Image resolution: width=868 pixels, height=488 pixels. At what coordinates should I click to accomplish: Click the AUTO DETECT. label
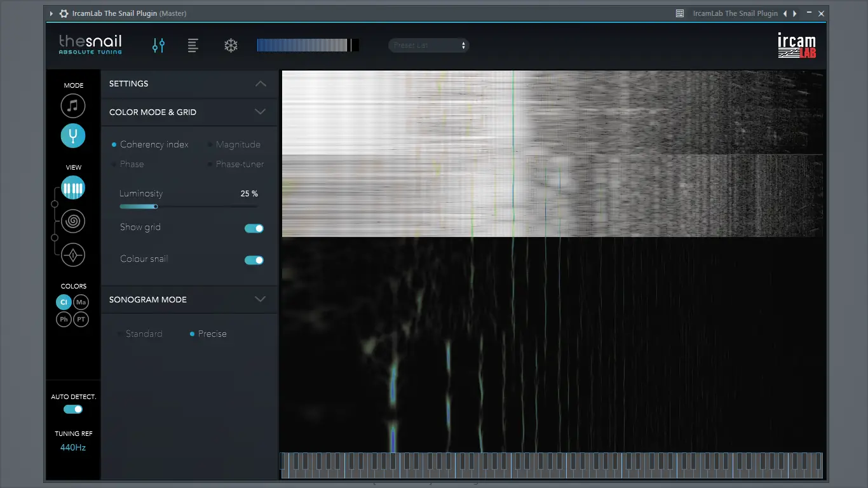click(x=74, y=397)
